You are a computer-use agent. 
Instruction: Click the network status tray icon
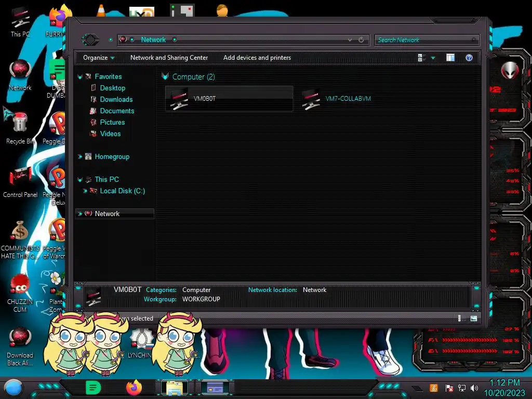coord(462,388)
